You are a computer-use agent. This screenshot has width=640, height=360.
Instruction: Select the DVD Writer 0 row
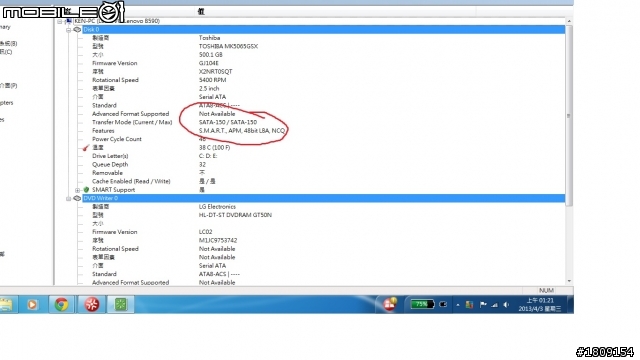[324, 198]
